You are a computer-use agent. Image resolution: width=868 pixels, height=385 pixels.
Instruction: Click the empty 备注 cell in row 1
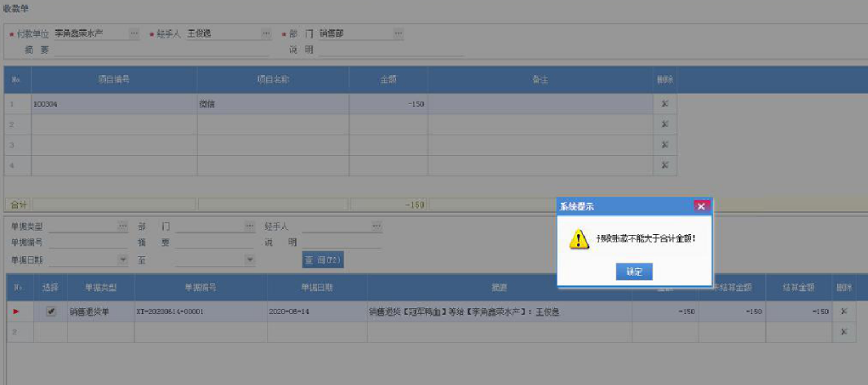540,104
